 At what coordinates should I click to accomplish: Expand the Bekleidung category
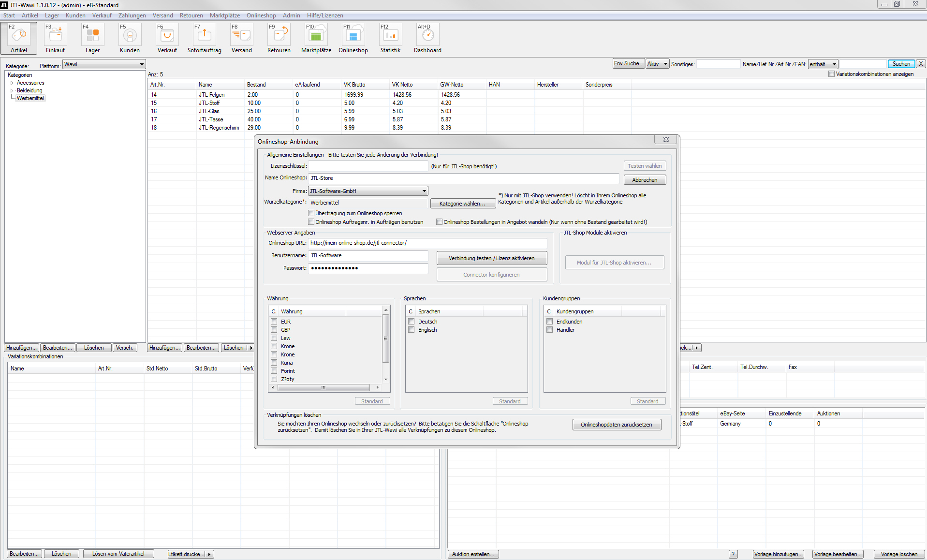point(12,90)
